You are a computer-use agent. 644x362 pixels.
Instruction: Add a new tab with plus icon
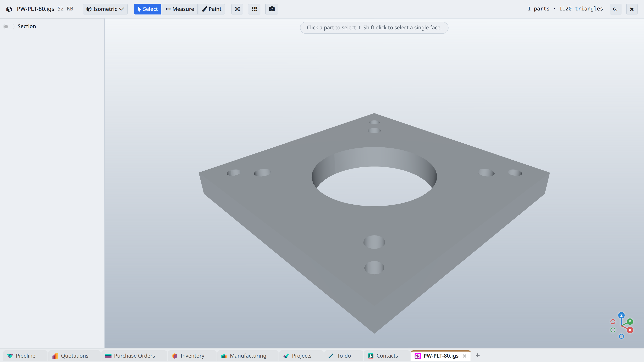pos(478,355)
